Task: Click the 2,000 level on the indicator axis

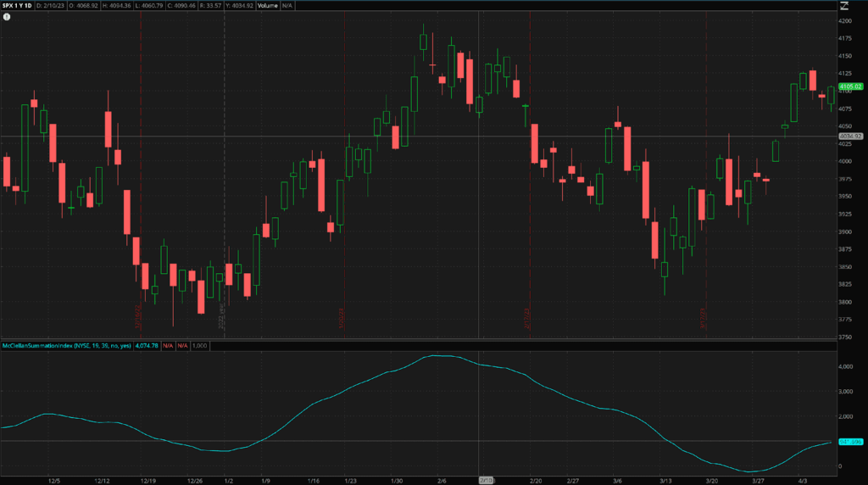Action: [x=845, y=416]
